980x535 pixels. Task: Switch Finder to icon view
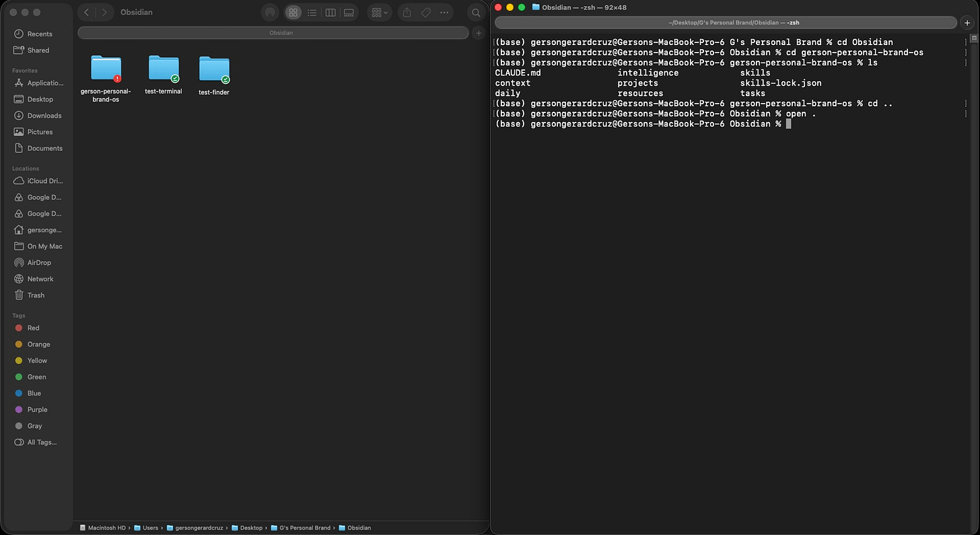[x=293, y=12]
